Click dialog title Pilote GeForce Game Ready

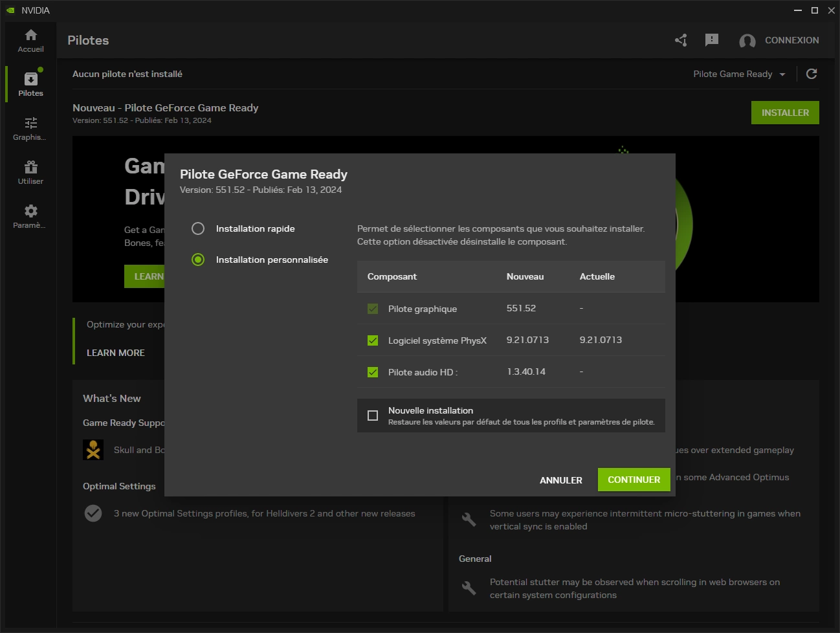pyautogui.click(x=263, y=174)
